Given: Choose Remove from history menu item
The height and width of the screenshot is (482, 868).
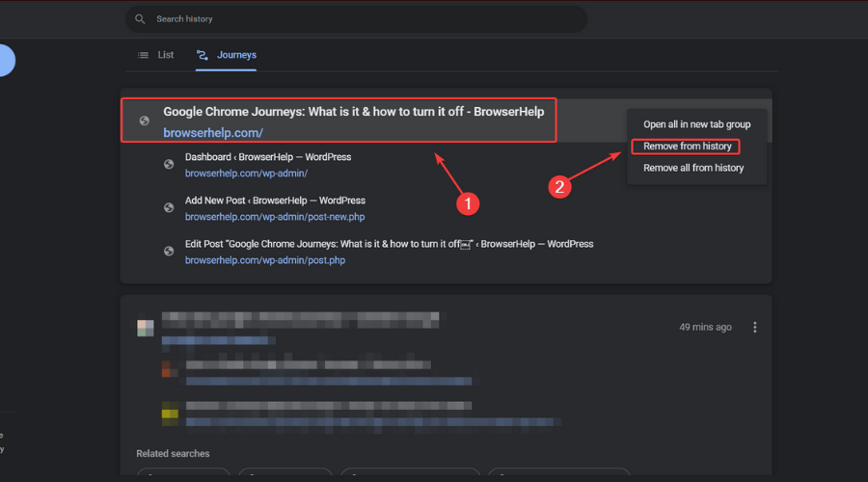Looking at the screenshot, I should pos(687,147).
